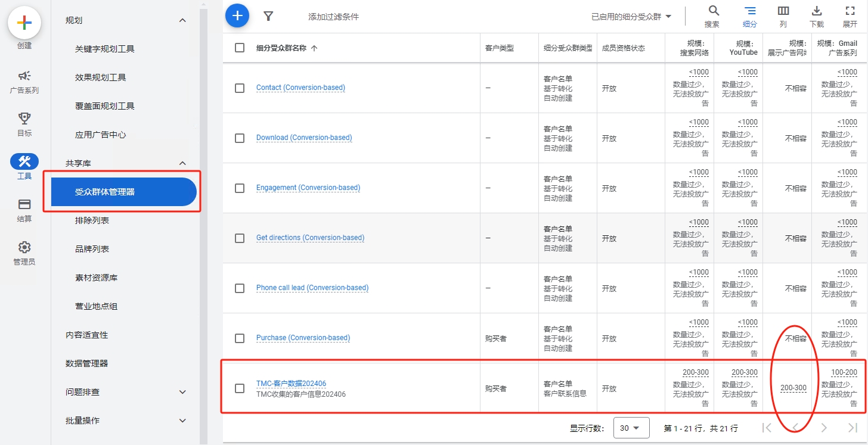Open the Contact (Conversion-based) segment link
This screenshot has width=868, height=445.
pyautogui.click(x=300, y=88)
